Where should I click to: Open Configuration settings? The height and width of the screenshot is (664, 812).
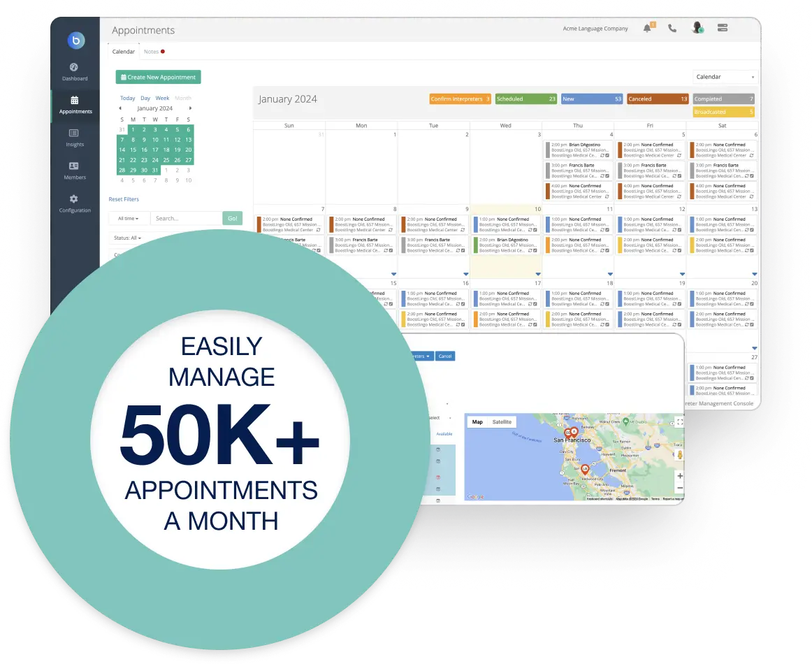[75, 203]
